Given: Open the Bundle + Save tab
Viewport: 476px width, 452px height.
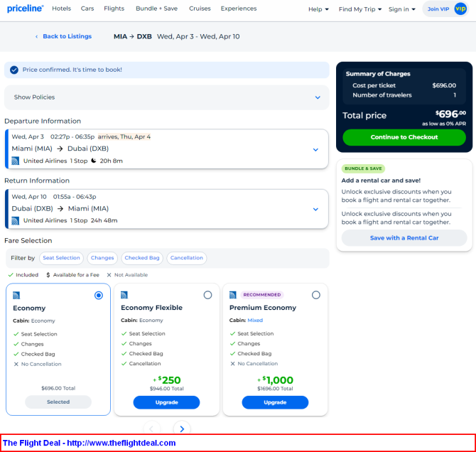Looking at the screenshot, I should click(156, 9).
